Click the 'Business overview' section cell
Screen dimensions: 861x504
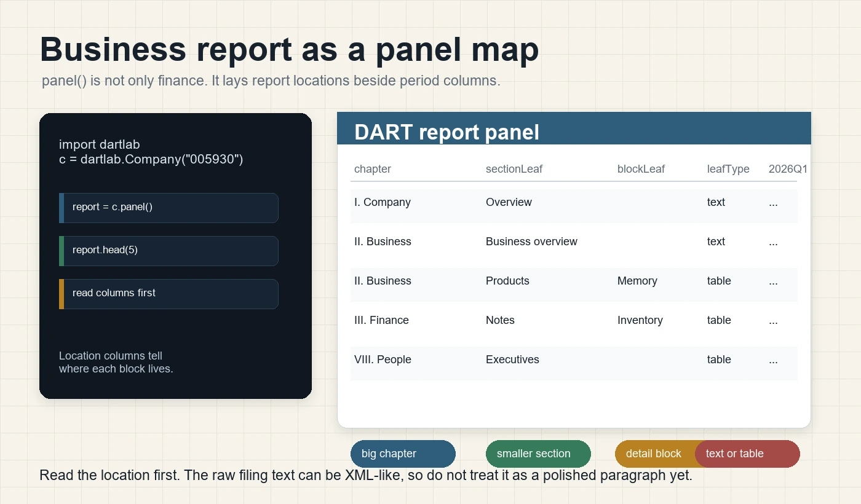click(x=531, y=242)
